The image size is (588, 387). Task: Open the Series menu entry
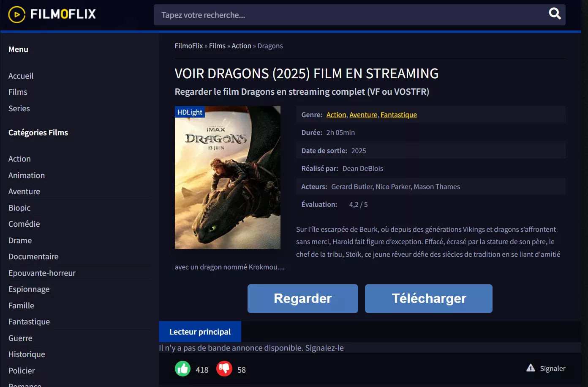coord(19,108)
